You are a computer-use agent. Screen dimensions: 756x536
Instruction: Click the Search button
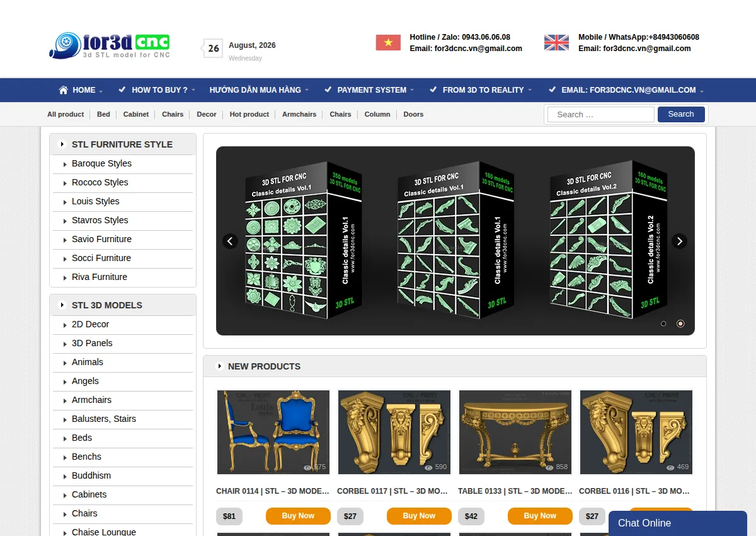tap(681, 114)
